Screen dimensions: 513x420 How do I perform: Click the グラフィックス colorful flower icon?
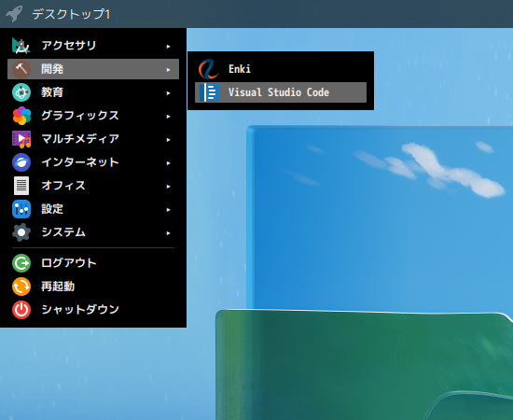21,116
